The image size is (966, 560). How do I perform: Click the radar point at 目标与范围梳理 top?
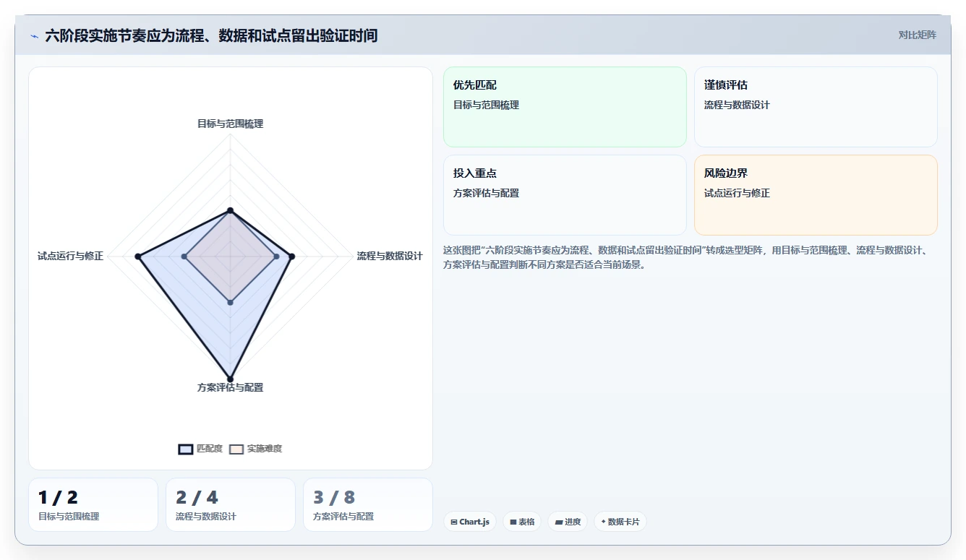231,210
